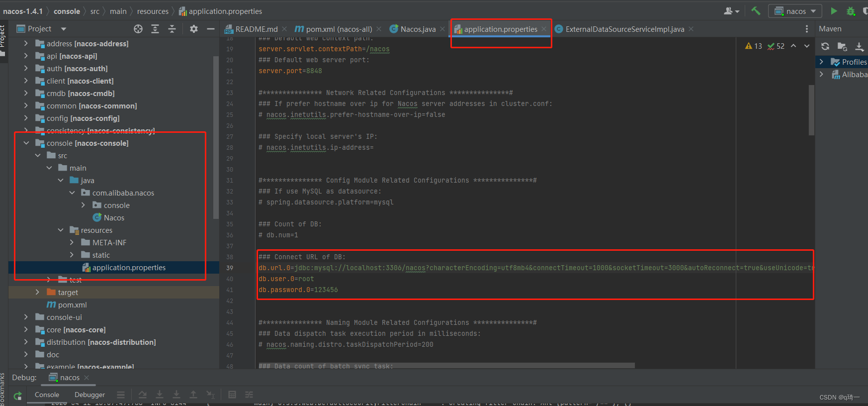Close the nacos debug session tab
The height and width of the screenshot is (406, 868).
coord(87,378)
